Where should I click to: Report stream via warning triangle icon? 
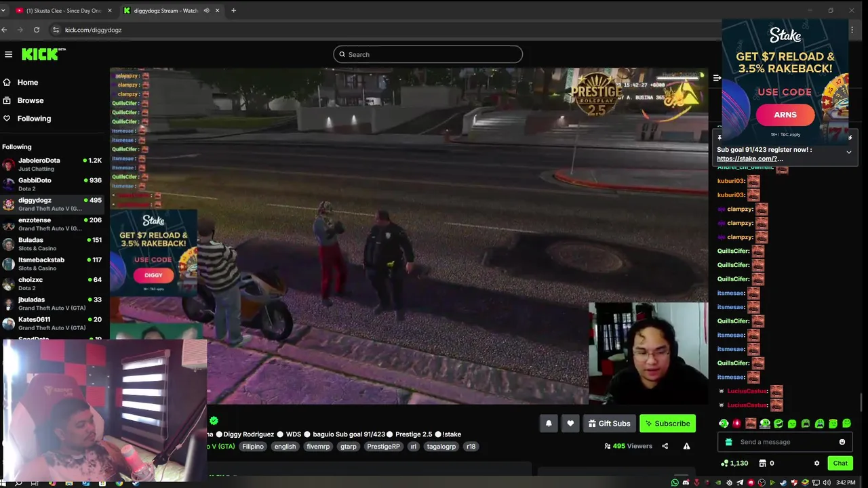tap(686, 446)
